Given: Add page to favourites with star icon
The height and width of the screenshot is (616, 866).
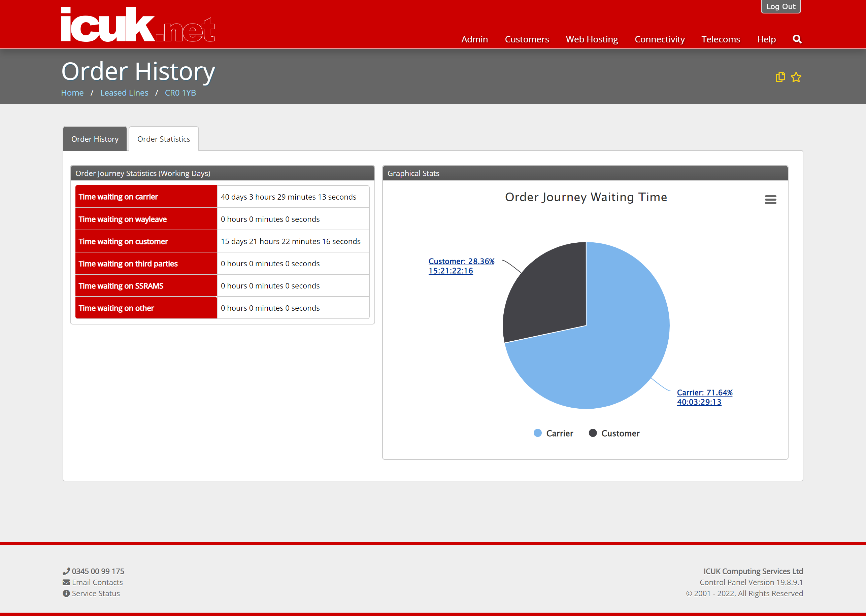Looking at the screenshot, I should (x=796, y=77).
